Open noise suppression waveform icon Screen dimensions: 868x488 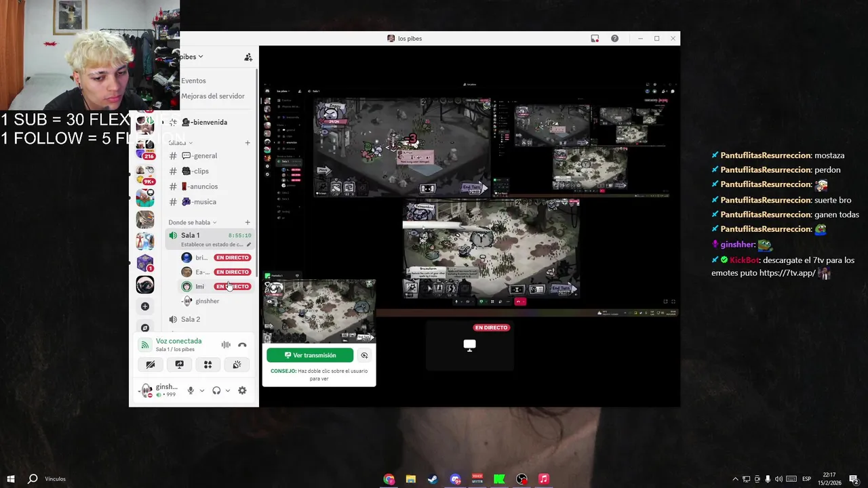[226, 345]
